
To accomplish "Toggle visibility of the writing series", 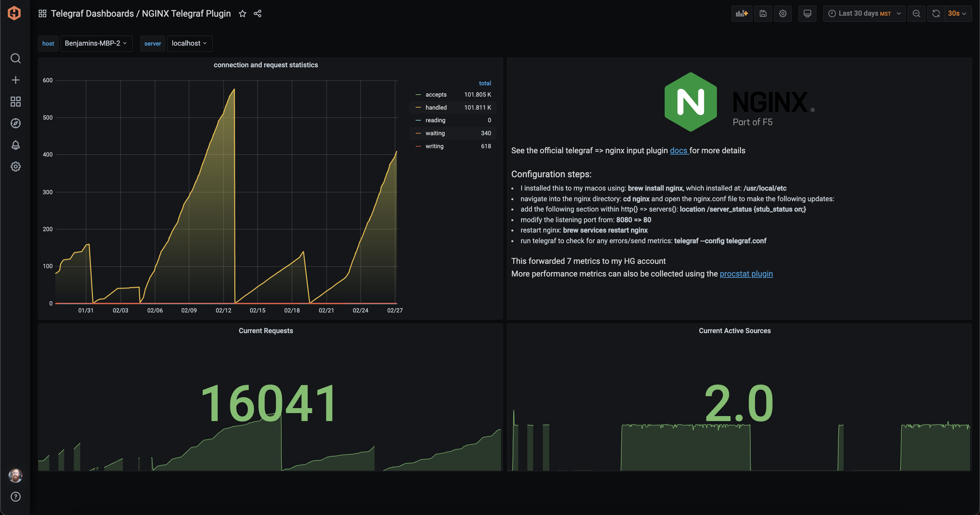I will tap(434, 146).
